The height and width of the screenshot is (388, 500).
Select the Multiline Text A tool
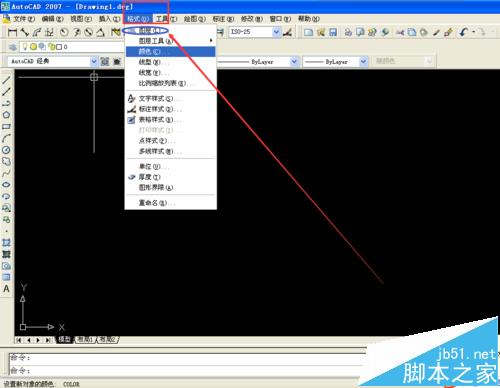point(6,289)
